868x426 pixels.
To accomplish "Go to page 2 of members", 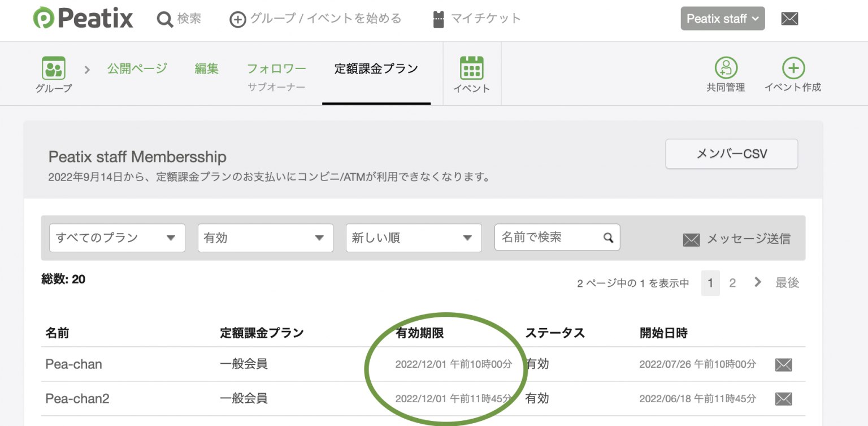I will tap(733, 282).
